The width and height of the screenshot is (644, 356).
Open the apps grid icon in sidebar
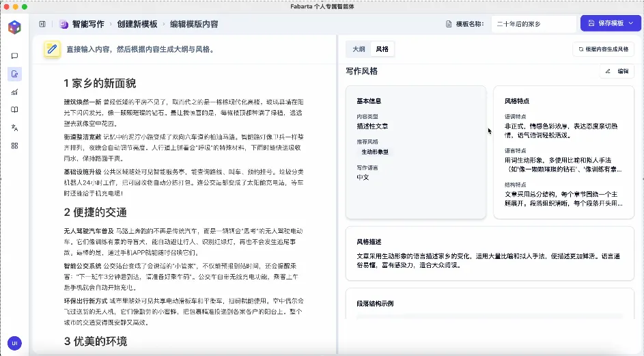(14, 145)
